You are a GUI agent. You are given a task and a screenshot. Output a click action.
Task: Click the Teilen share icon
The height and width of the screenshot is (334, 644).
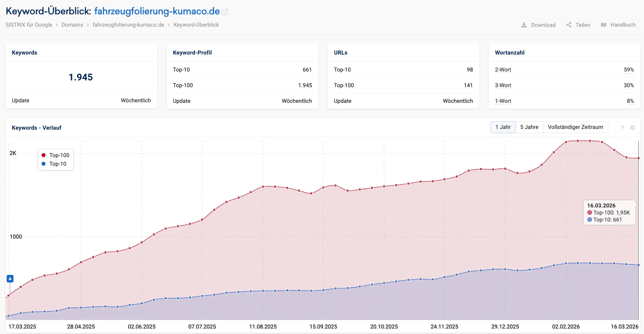pos(569,25)
